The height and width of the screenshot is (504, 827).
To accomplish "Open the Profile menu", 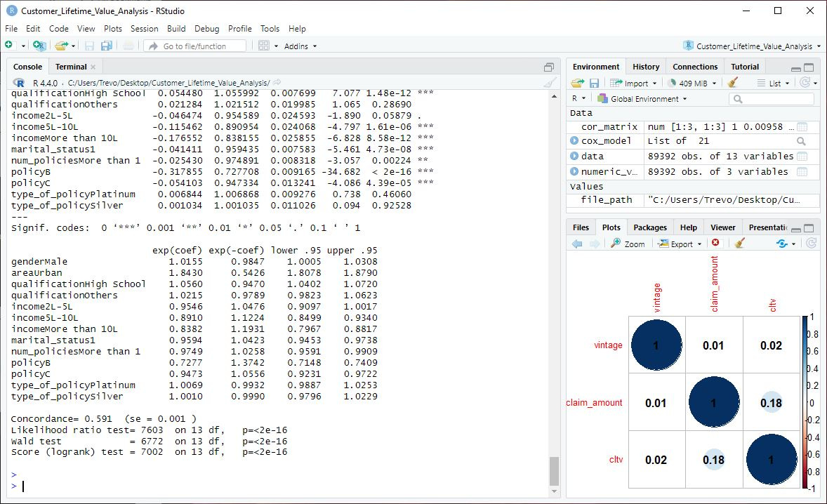I will pyautogui.click(x=239, y=29).
